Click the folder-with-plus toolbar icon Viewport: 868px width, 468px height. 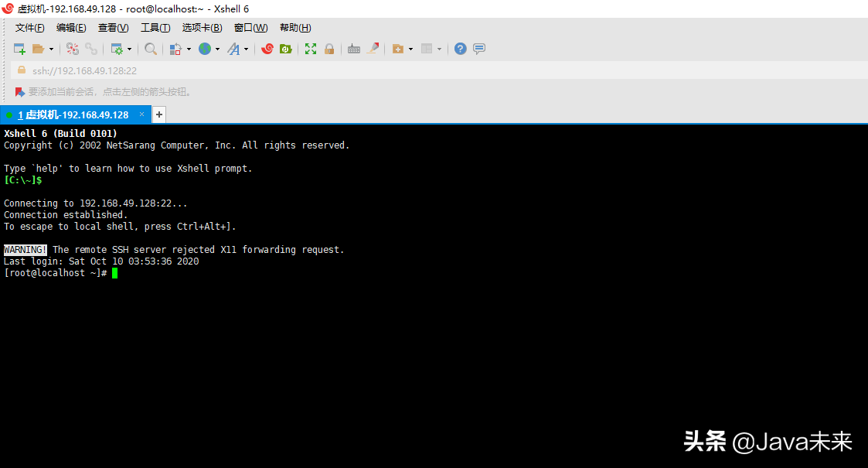397,49
